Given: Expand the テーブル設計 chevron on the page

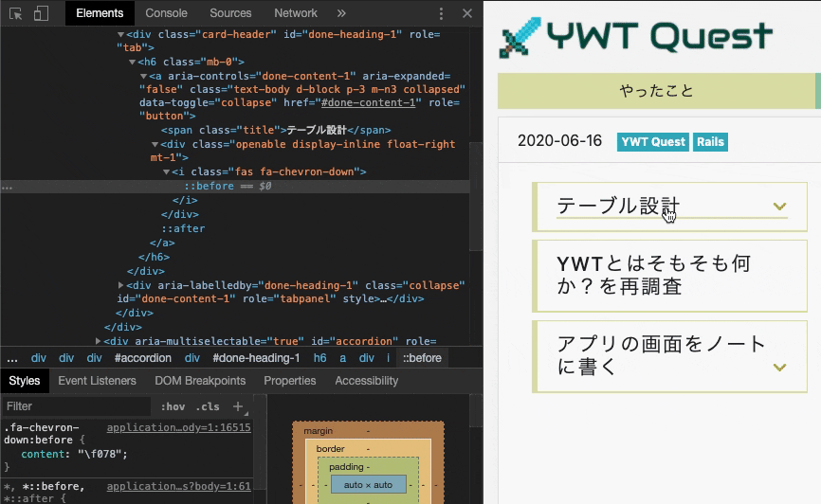Looking at the screenshot, I should coord(779,207).
